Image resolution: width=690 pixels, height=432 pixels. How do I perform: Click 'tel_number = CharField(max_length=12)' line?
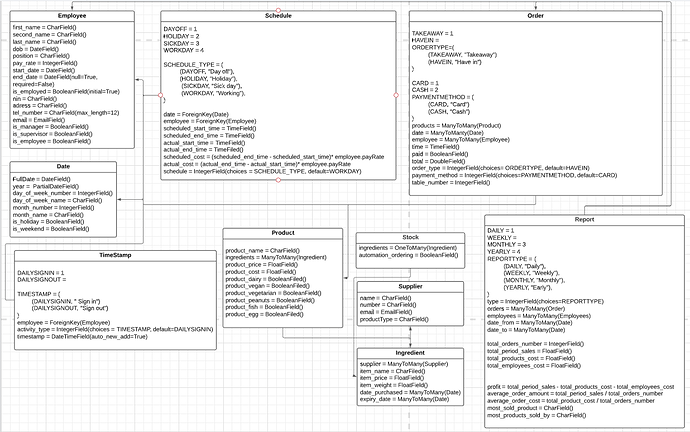point(66,113)
